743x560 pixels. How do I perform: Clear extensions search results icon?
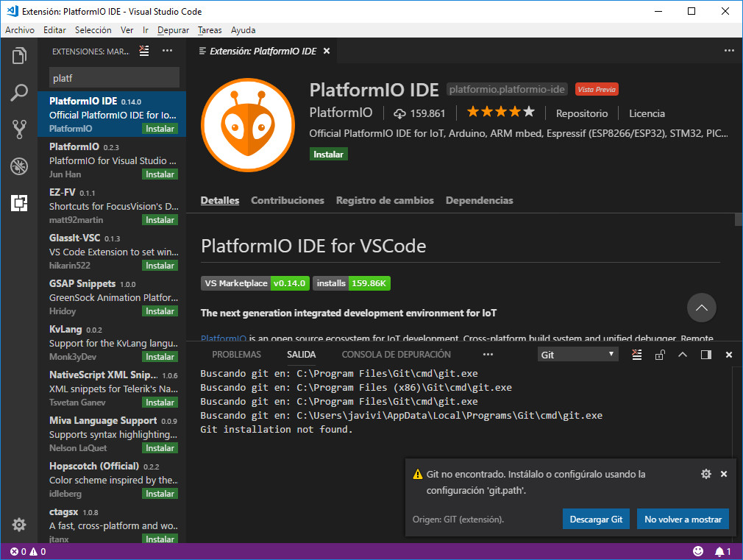click(144, 51)
